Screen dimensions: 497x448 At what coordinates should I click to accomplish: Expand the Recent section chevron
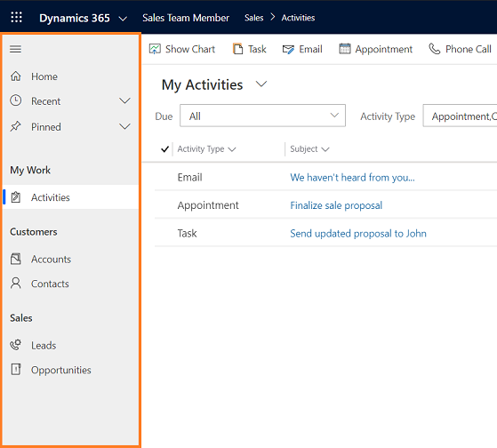click(124, 101)
